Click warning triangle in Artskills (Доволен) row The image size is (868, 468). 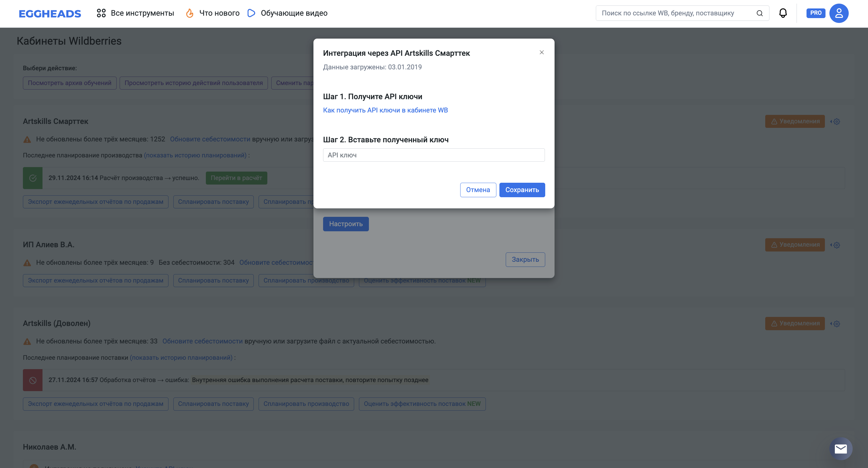point(27,341)
